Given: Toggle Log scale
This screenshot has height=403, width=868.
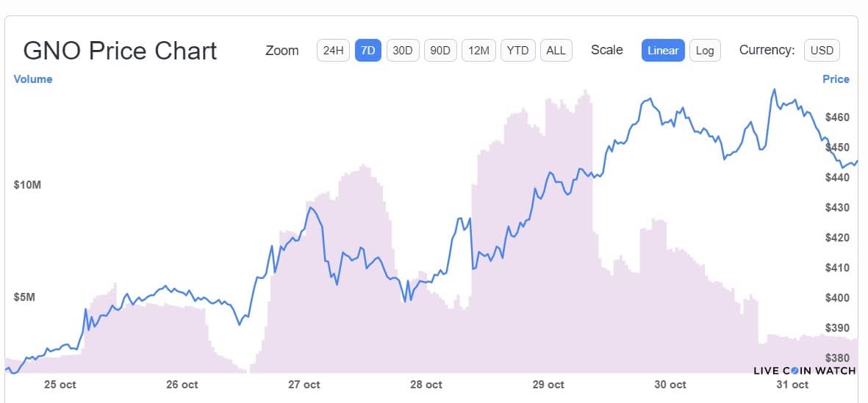Looking at the screenshot, I should click(x=704, y=51).
